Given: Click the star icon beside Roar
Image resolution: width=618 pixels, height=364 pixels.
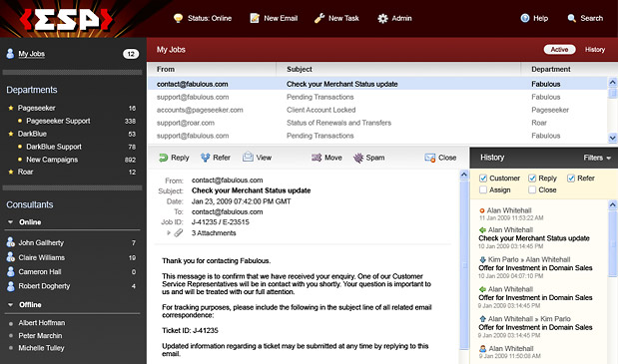Looking at the screenshot, I should point(11,172).
